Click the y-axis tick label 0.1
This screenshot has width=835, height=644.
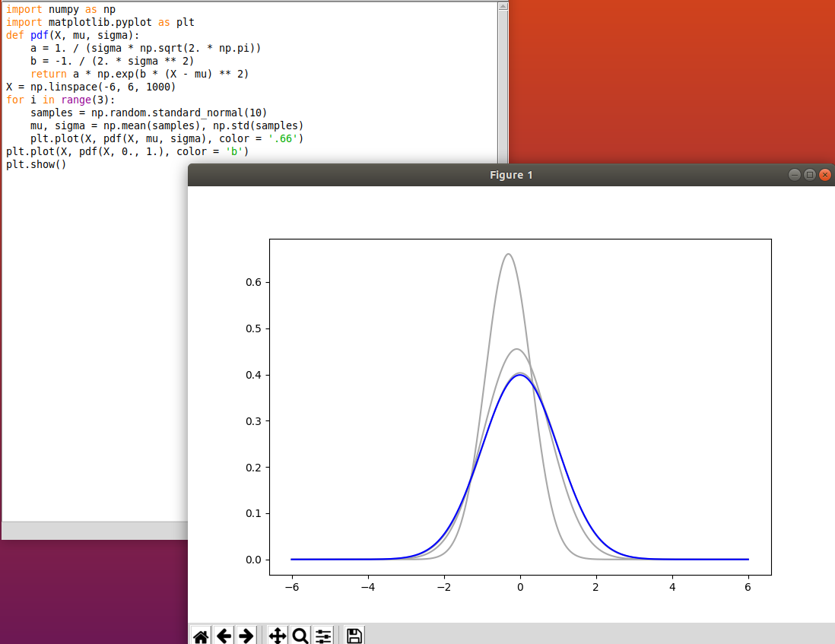253,513
